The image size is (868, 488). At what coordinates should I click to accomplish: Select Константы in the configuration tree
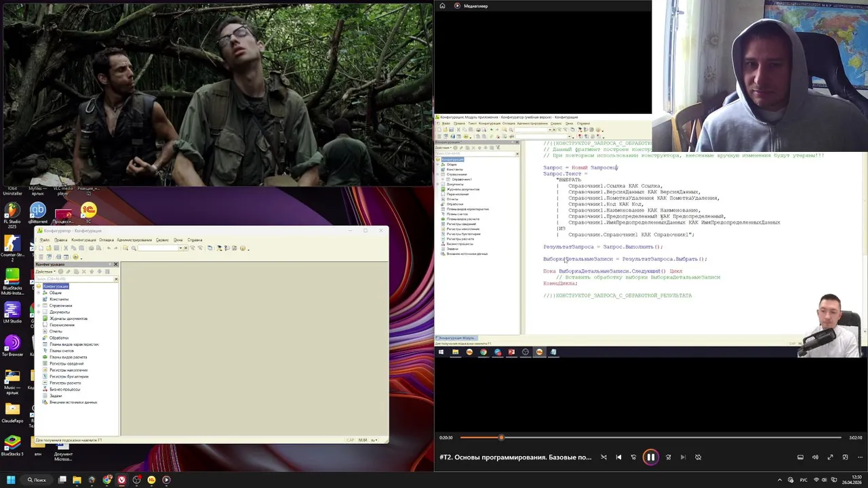click(59, 299)
